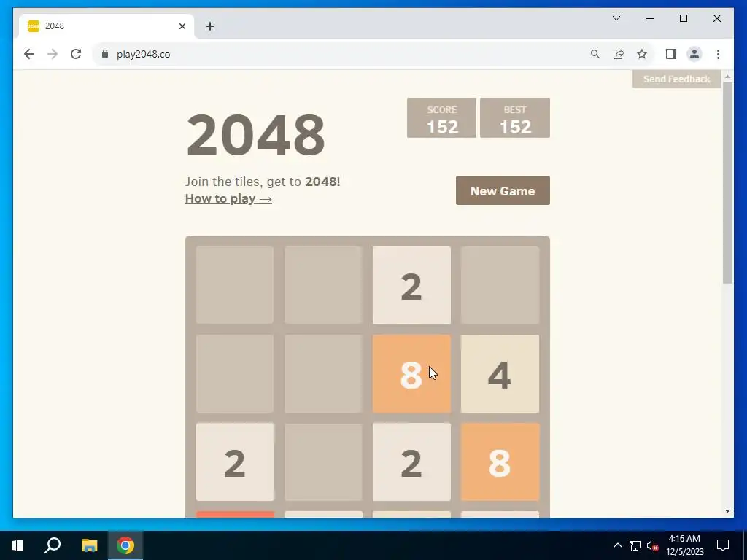Click the BEST 152 box
The image size is (747, 560).
click(x=515, y=117)
